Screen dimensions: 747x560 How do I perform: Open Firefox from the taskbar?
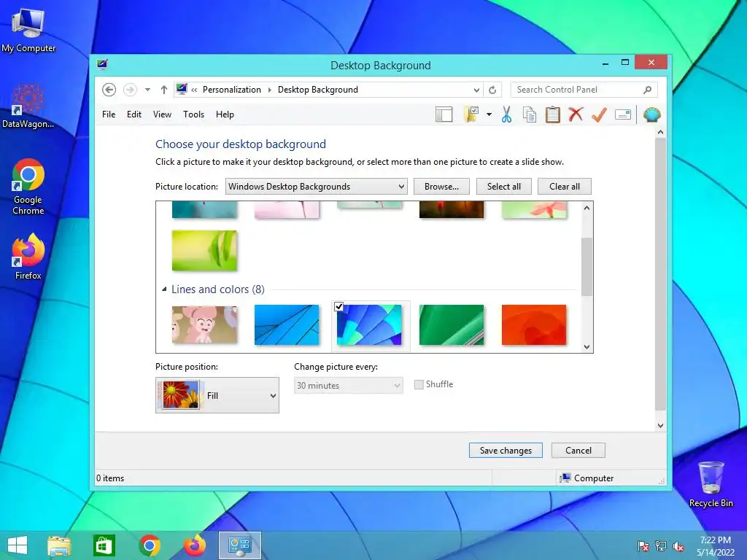tap(195, 545)
